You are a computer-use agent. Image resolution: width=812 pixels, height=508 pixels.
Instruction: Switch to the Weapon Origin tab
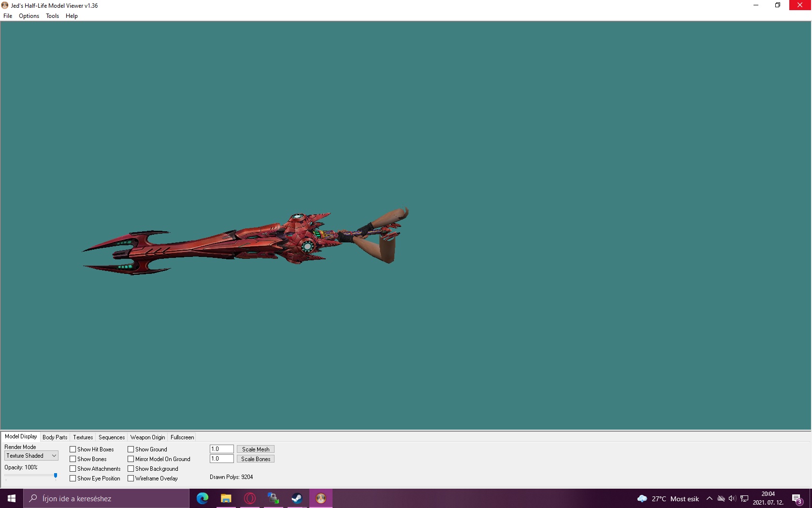point(147,437)
